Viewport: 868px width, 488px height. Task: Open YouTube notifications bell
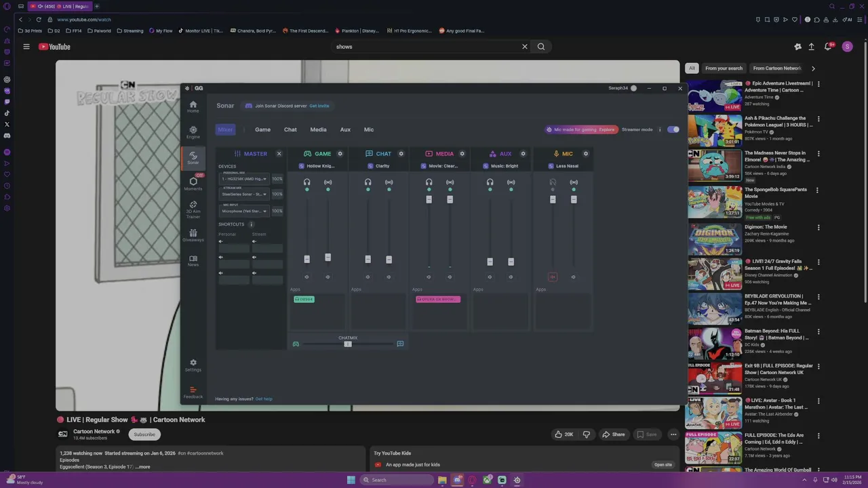point(828,47)
